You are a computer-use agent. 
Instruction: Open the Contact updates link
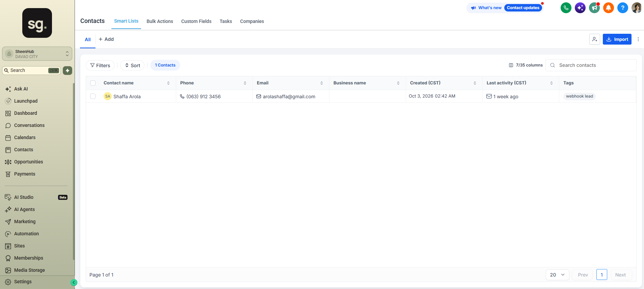click(x=523, y=8)
